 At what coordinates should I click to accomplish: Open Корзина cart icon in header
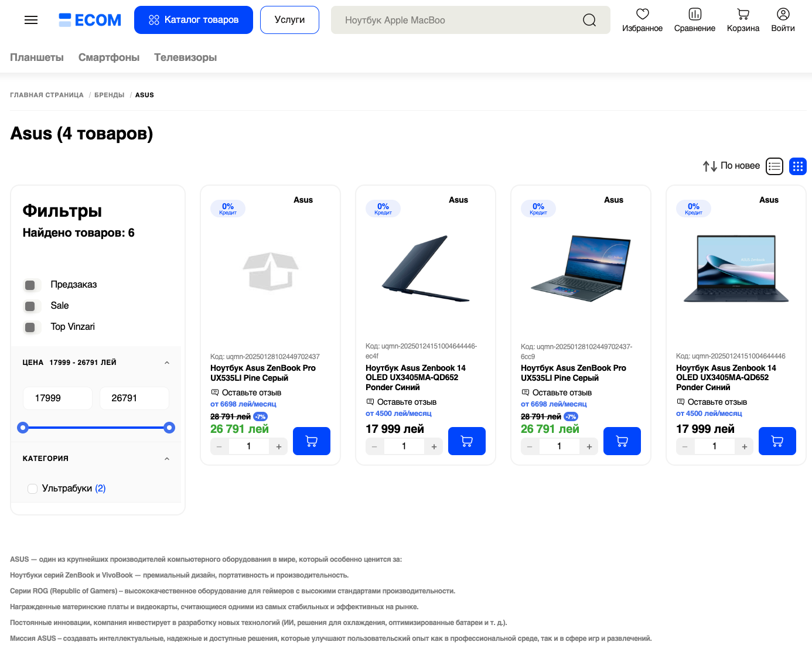(743, 14)
